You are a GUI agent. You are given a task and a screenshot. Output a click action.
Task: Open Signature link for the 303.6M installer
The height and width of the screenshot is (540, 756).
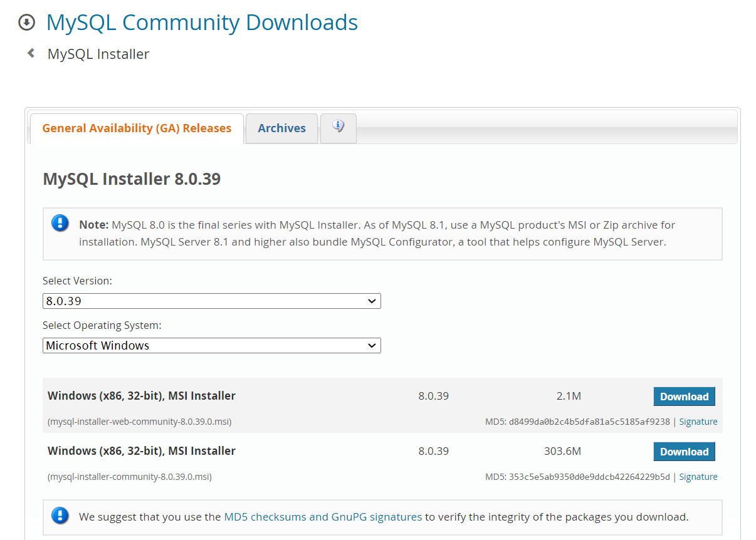698,477
